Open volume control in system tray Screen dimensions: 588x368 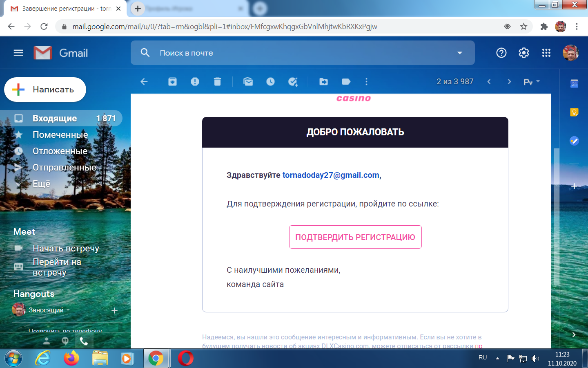(535, 359)
